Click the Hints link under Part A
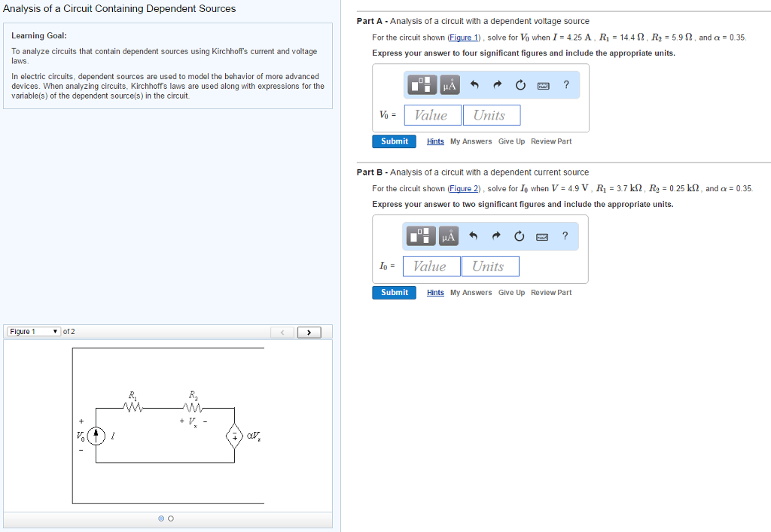The image size is (771, 532). click(x=435, y=141)
